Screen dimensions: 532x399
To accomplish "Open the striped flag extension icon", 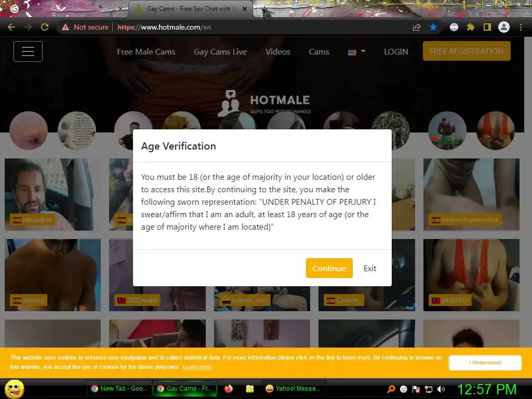I will point(454,27).
